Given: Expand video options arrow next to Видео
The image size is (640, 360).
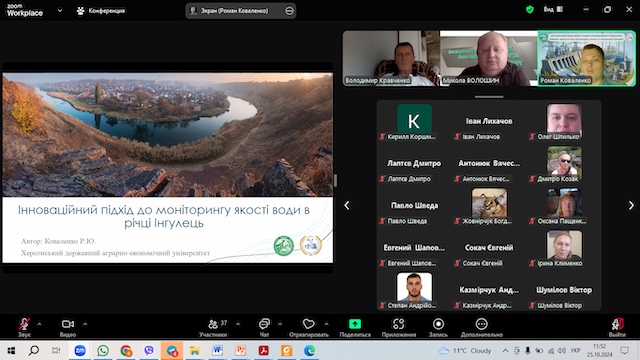Looking at the screenshot, I should click(x=85, y=324).
